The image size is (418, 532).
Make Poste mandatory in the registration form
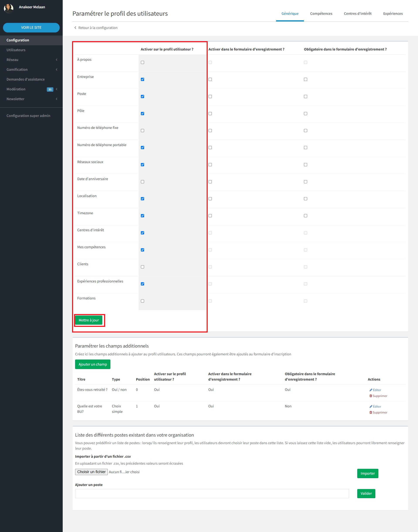click(305, 96)
